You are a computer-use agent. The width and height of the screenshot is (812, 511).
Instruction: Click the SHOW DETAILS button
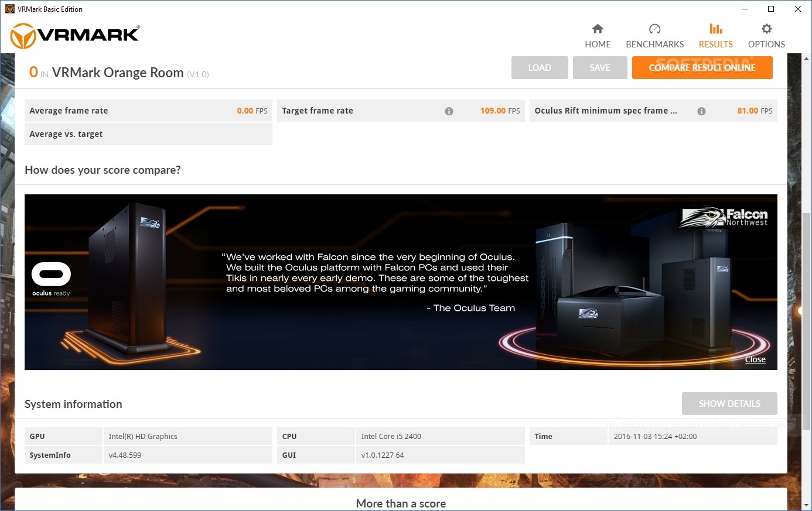(x=729, y=403)
